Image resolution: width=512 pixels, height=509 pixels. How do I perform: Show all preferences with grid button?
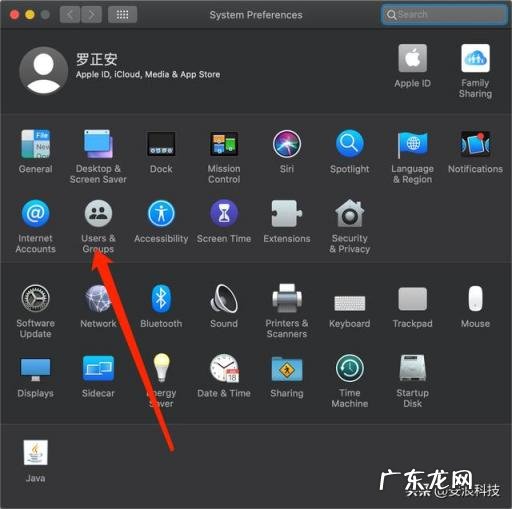click(x=122, y=15)
